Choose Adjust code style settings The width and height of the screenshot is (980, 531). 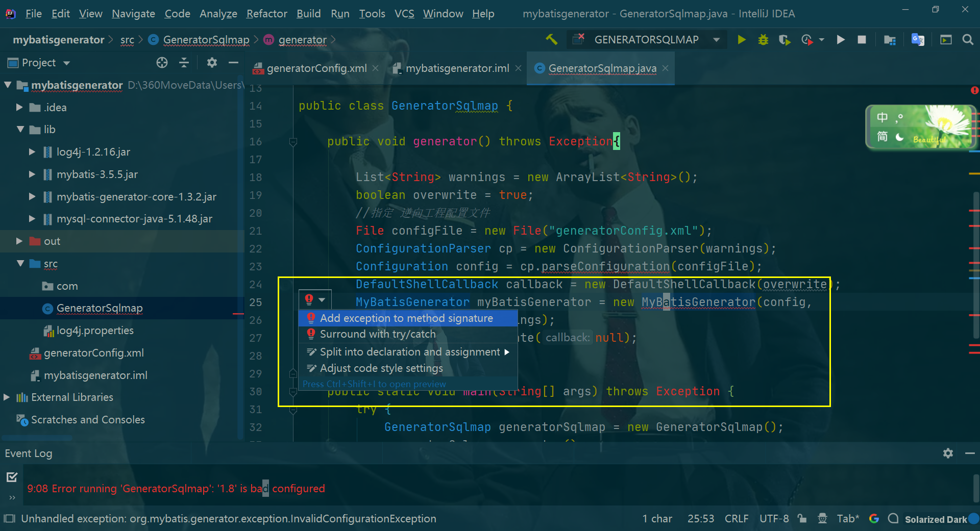pos(408,368)
